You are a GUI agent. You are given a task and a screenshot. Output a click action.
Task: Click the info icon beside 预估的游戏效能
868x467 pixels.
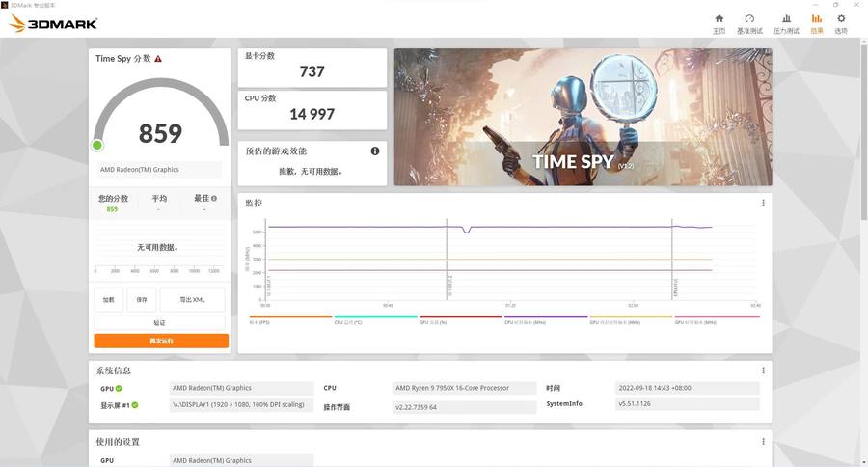point(375,151)
